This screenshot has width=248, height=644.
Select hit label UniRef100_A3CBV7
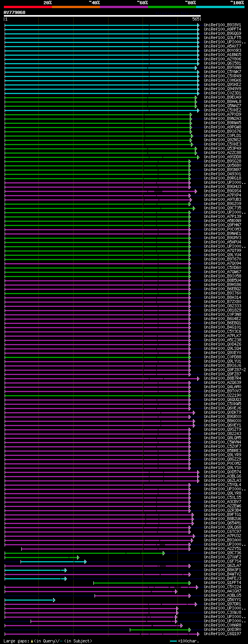click(x=222, y=502)
